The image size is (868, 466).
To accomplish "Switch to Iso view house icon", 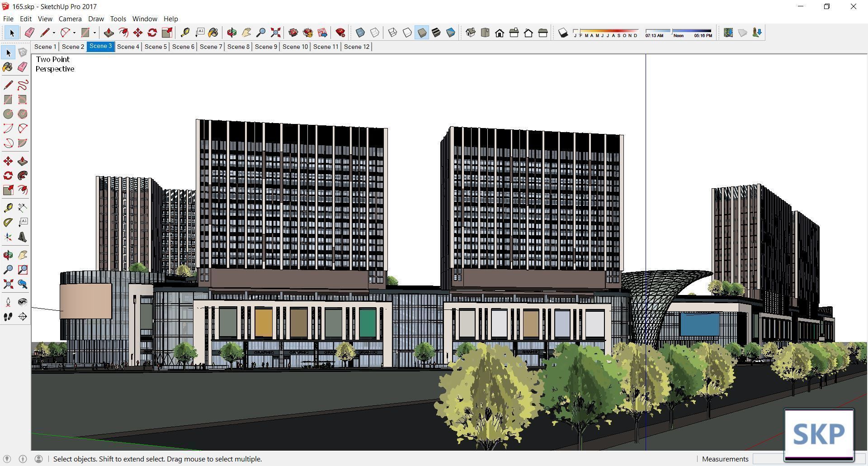I will click(x=471, y=33).
